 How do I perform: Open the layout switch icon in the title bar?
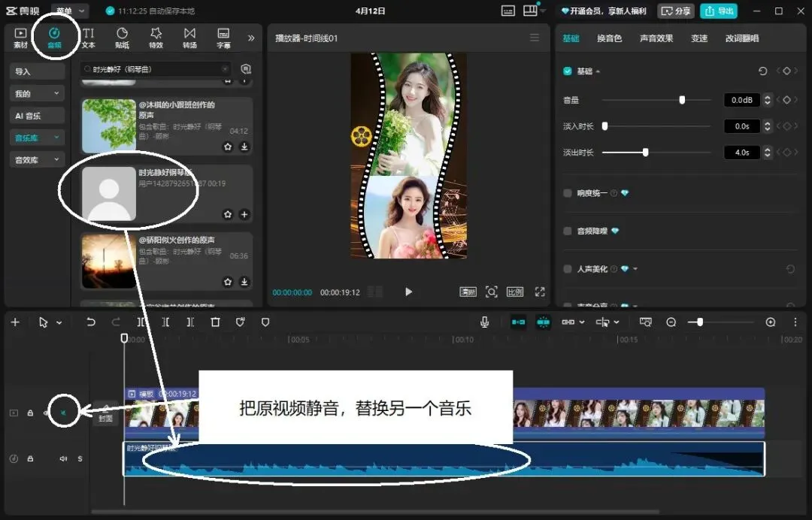530,11
